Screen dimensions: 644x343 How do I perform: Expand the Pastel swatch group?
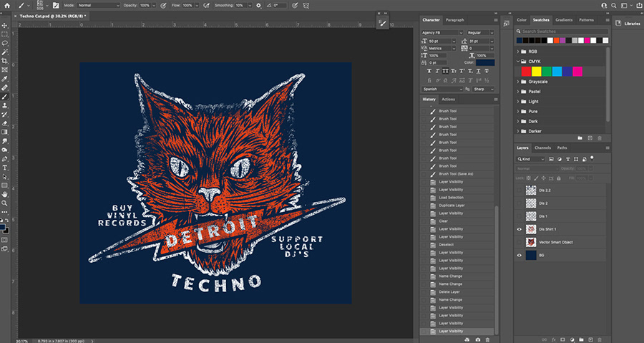pyautogui.click(x=518, y=92)
